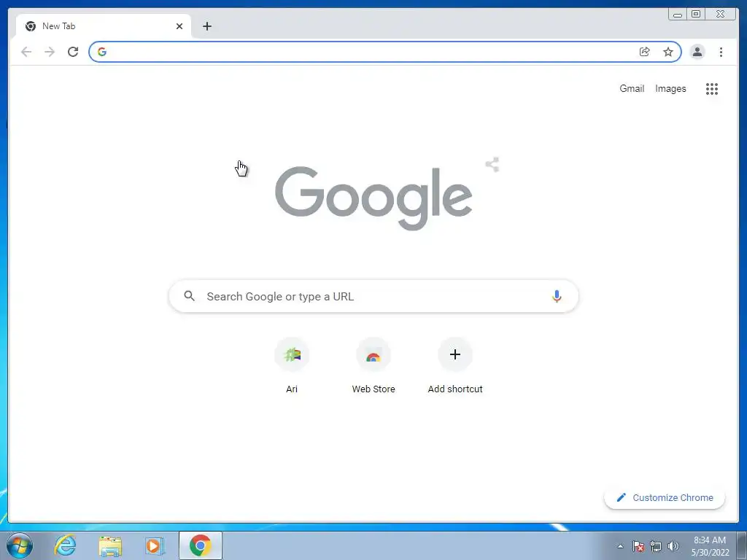The width and height of the screenshot is (747, 560).
Task: Go back using the browser back arrow
Action: pos(26,52)
